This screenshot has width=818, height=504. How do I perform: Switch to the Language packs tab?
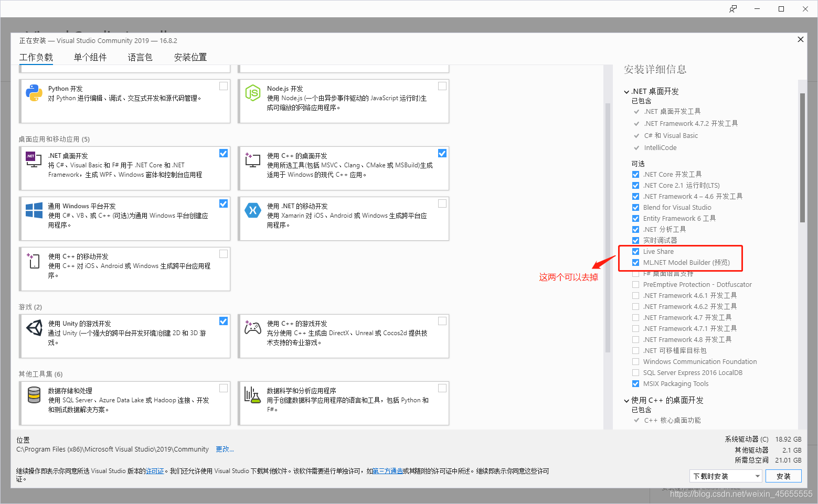pyautogui.click(x=140, y=58)
